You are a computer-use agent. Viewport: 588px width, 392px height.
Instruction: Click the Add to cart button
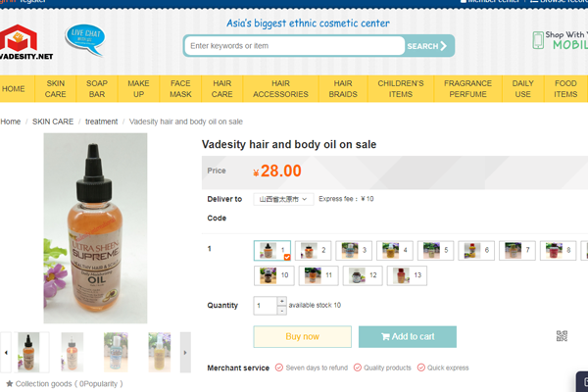pos(408,336)
